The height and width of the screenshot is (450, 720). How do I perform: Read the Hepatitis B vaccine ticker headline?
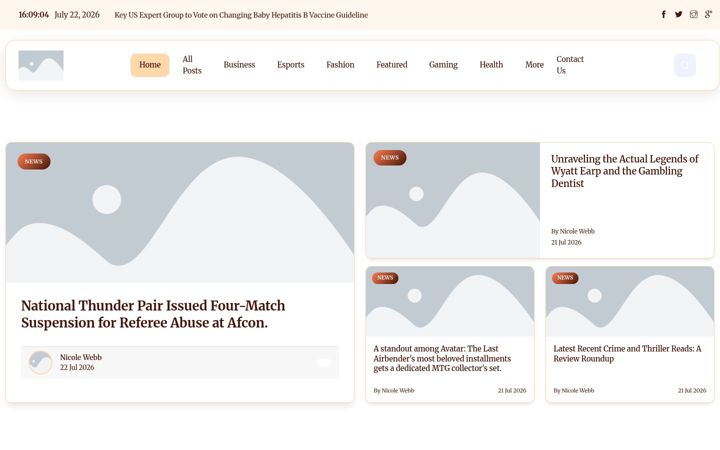[241, 15]
